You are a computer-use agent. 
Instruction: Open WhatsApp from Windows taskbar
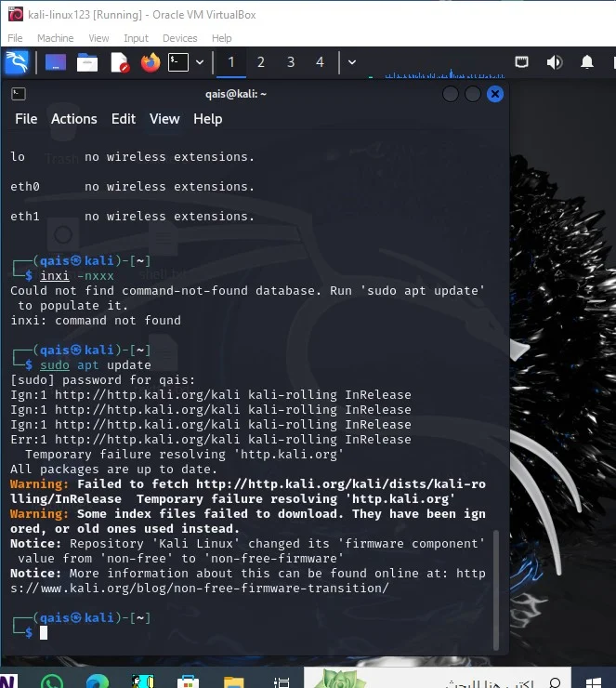pyautogui.click(x=52, y=681)
